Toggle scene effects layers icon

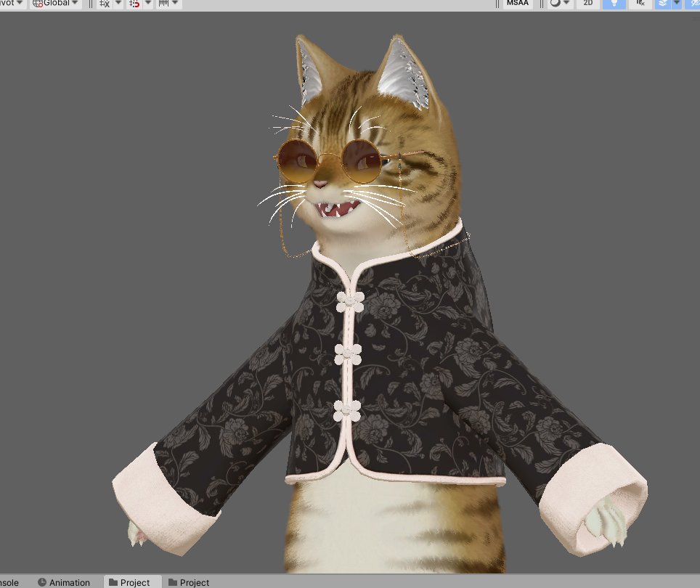click(x=663, y=3)
